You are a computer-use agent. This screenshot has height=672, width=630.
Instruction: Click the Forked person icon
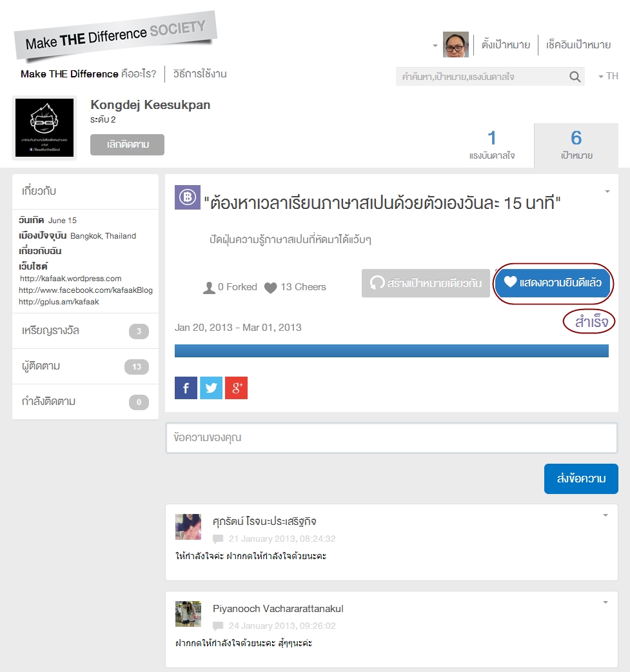pyautogui.click(x=209, y=288)
